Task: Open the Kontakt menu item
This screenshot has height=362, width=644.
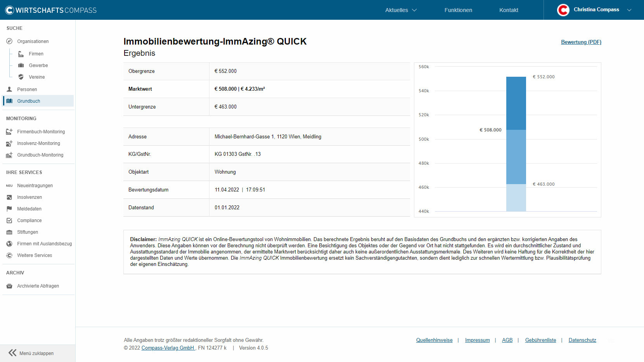Action: click(509, 10)
